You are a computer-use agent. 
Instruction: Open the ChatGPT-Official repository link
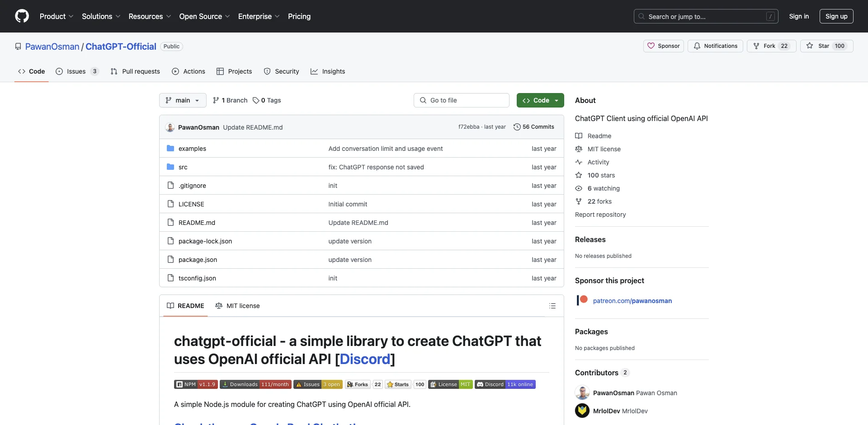(121, 47)
